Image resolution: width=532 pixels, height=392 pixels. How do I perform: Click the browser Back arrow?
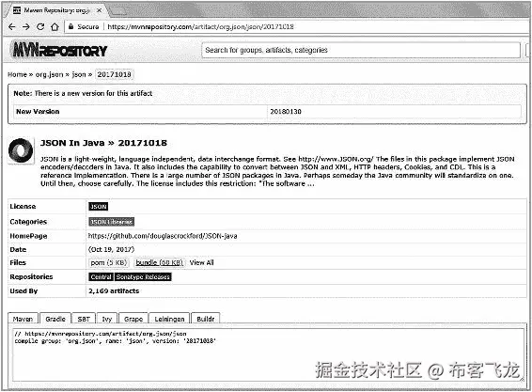pyautogui.click(x=12, y=27)
